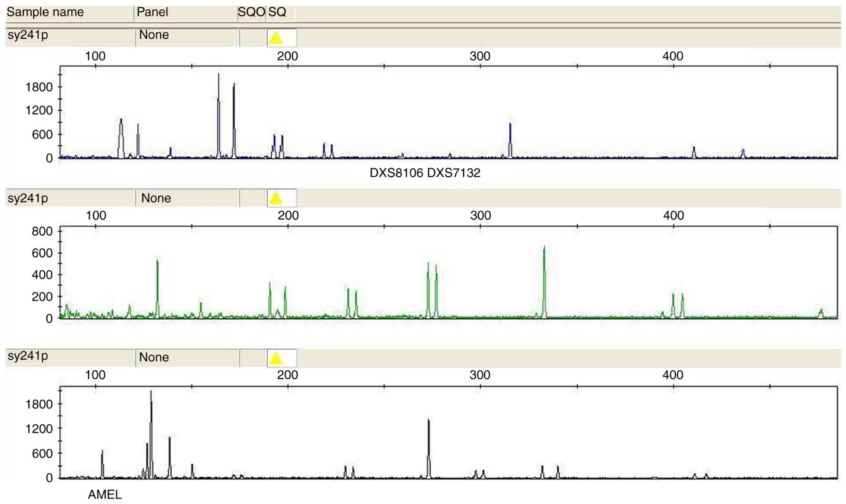
Task: Select the third sy241p sample name cell
Action: 27,357
